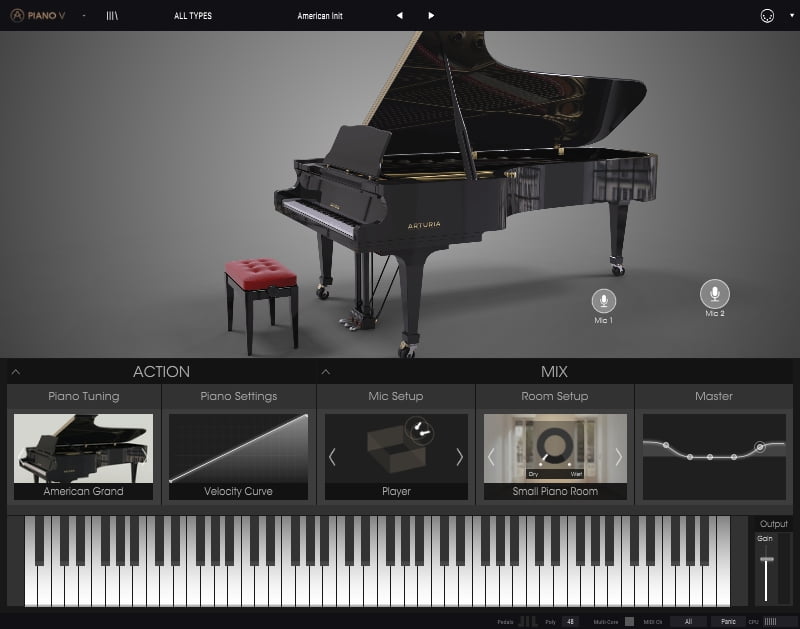Select the Mic 2 microphone
800x629 pixels.
point(715,294)
